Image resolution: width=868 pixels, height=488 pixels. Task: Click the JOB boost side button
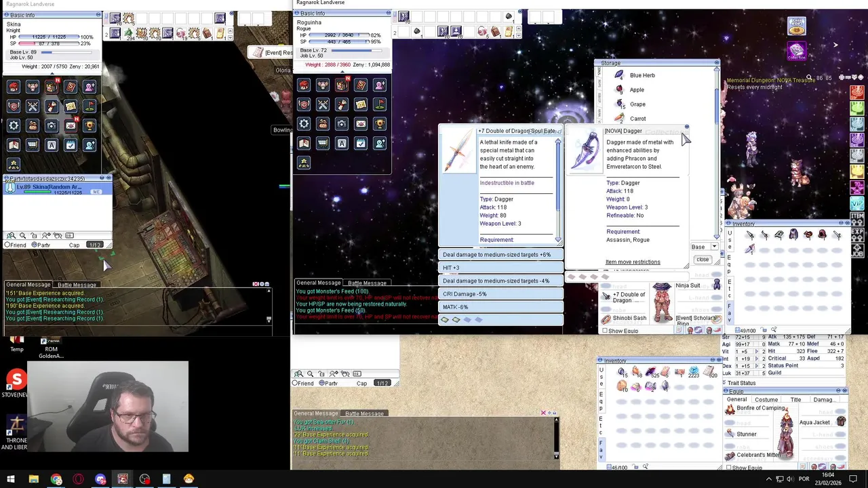858,249
